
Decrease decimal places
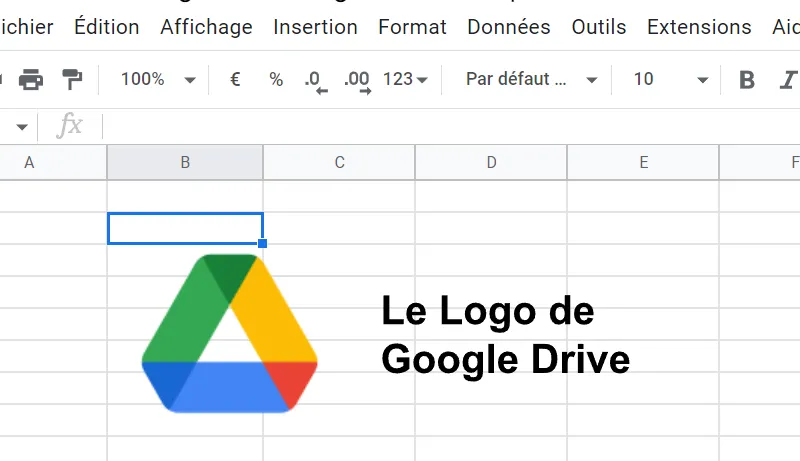click(316, 82)
